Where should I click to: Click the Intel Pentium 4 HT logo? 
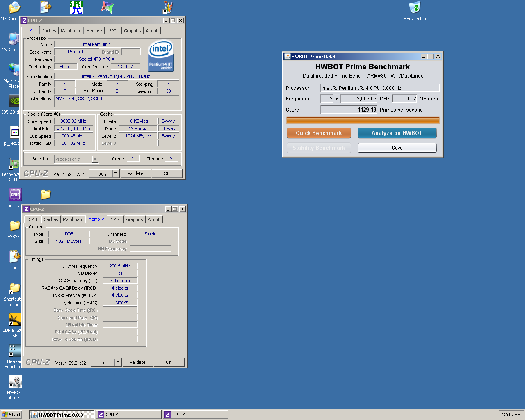(x=161, y=56)
